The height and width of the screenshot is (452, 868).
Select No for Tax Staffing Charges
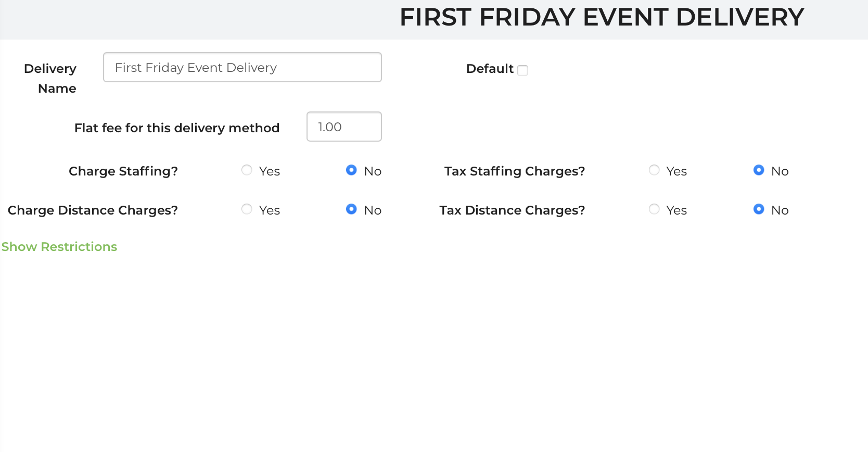pyautogui.click(x=759, y=170)
